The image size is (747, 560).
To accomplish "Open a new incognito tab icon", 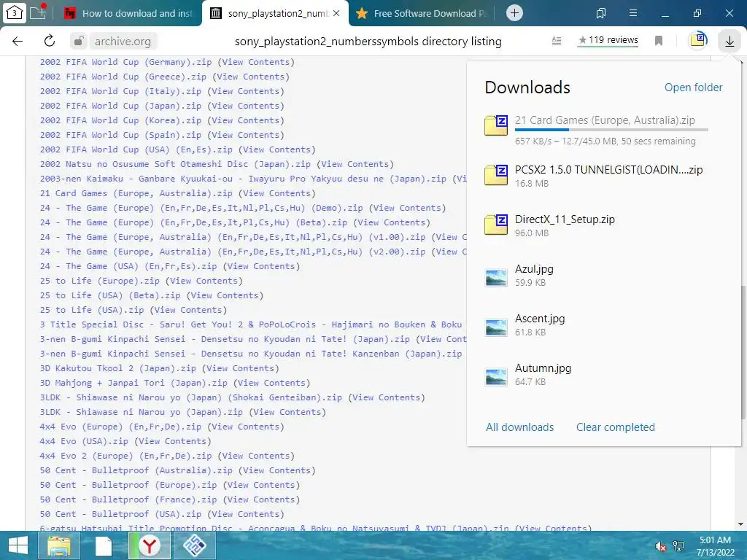I will coord(38,12).
